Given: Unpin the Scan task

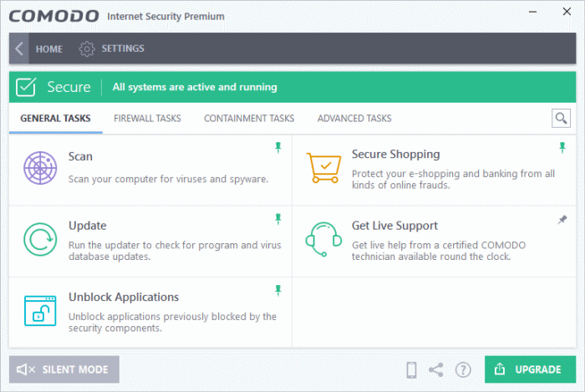Looking at the screenshot, I should click(278, 148).
